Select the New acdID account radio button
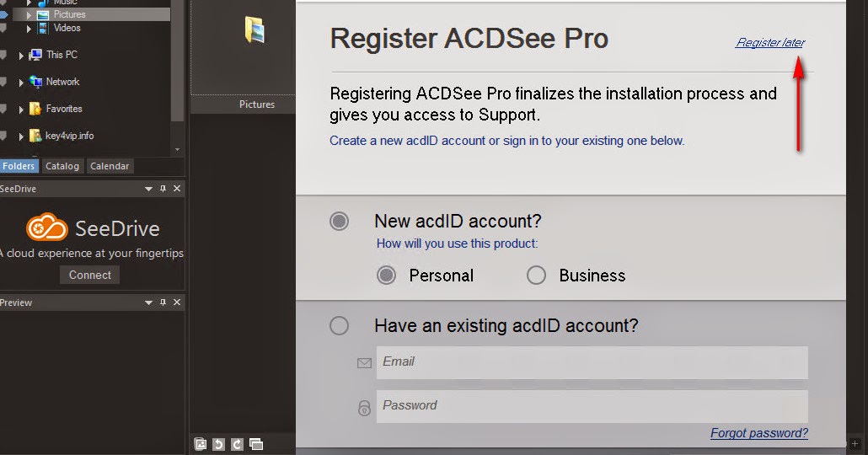868x455 pixels. 340,222
